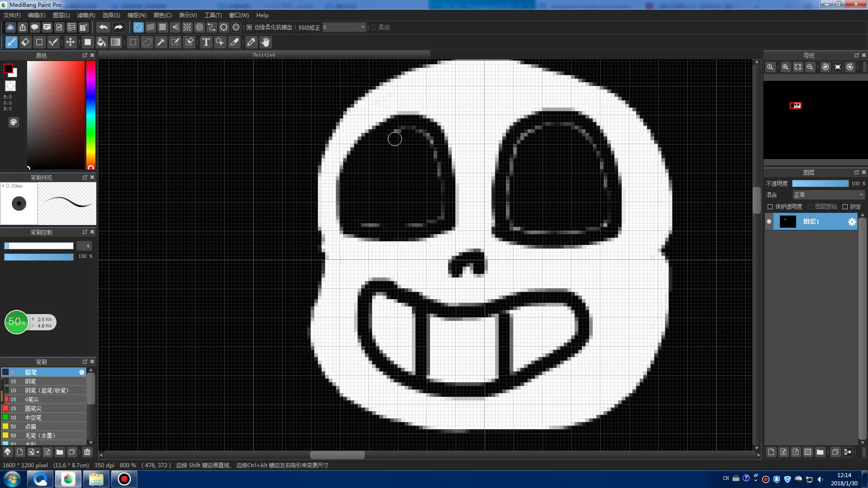This screenshot has width=868, height=488.
Task: Click the Redo arrow
Action: click(118, 27)
